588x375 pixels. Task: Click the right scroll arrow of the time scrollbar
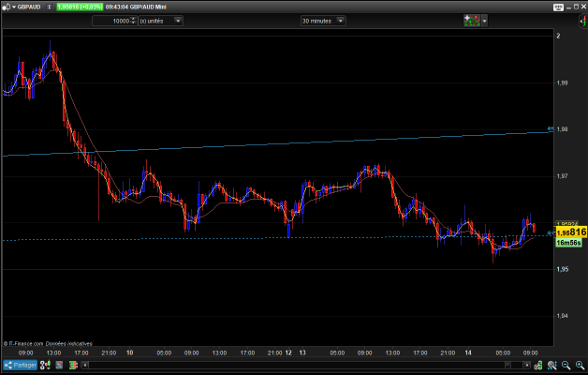coord(527,365)
